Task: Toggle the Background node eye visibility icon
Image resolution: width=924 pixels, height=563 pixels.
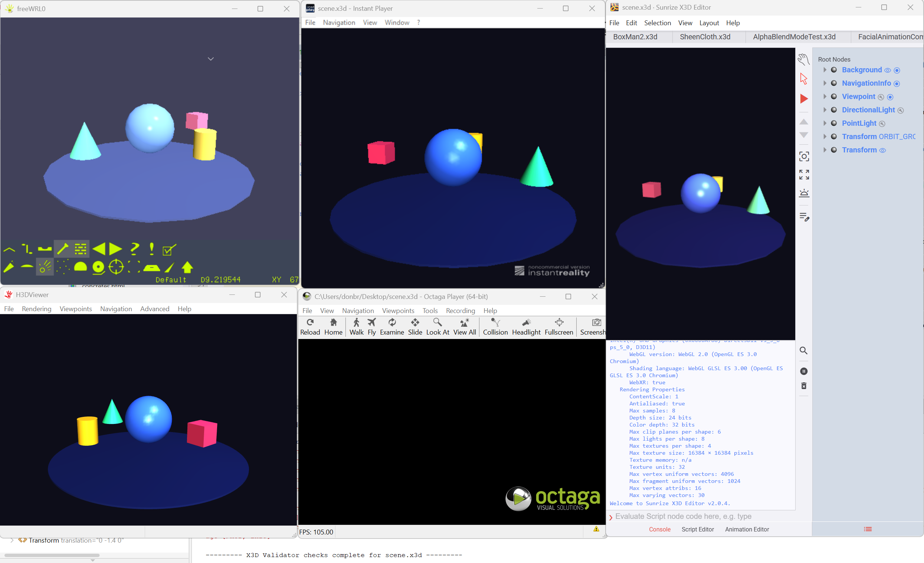Action: 887,70
